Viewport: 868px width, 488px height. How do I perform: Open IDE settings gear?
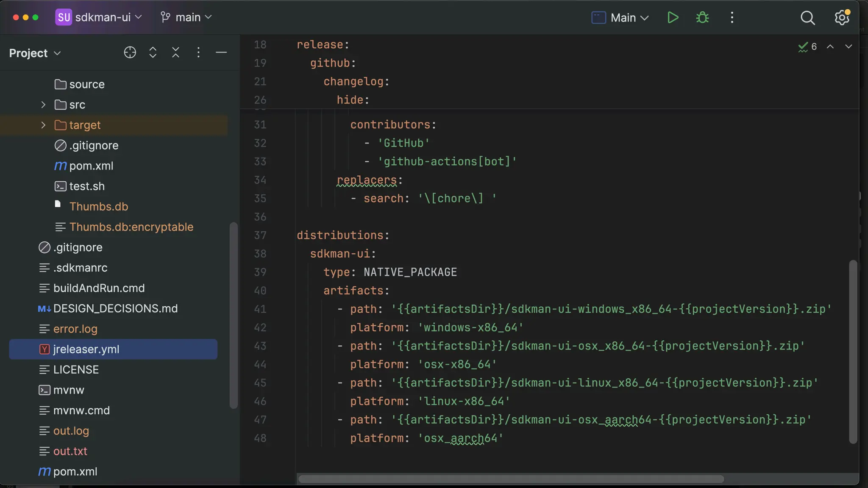click(842, 17)
